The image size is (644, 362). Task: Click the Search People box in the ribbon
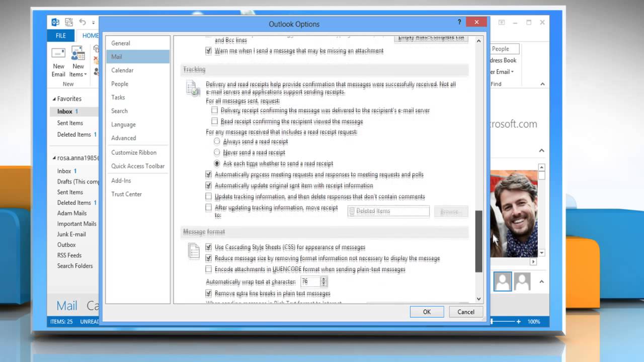(x=505, y=49)
